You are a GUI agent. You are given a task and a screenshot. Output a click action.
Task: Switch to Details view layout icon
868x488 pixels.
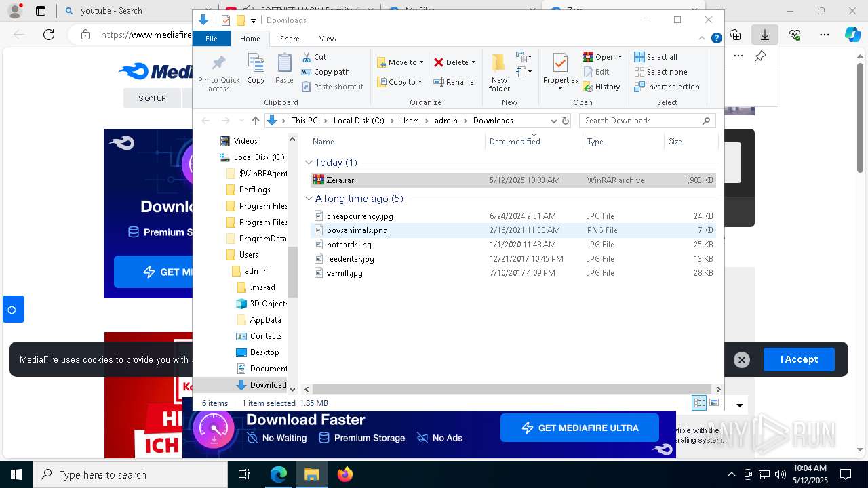point(699,403)
